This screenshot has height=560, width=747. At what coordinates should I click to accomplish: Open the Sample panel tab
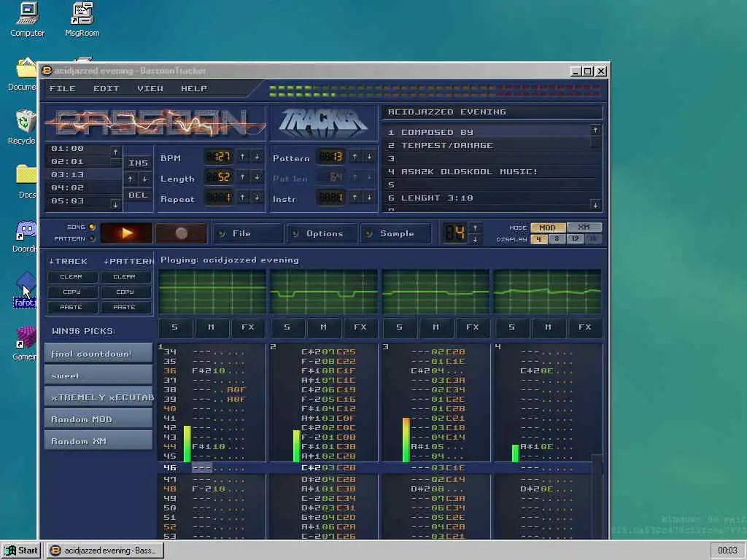coord(395,233)
